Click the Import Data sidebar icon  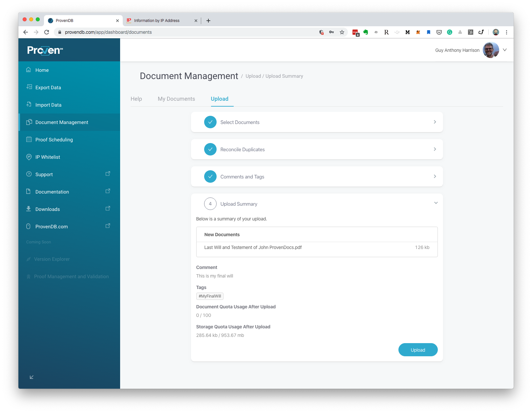coord(29,104)
